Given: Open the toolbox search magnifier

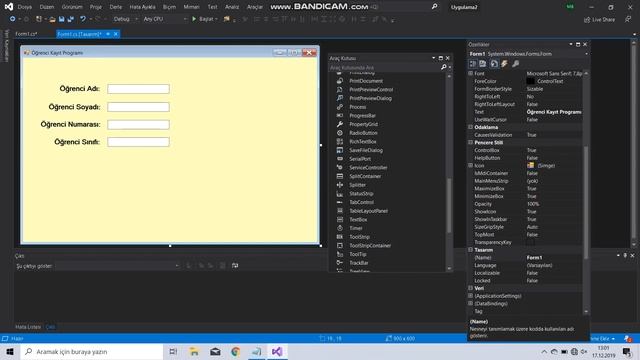Looking at the screenshot, I should click(x=444, y=67).
